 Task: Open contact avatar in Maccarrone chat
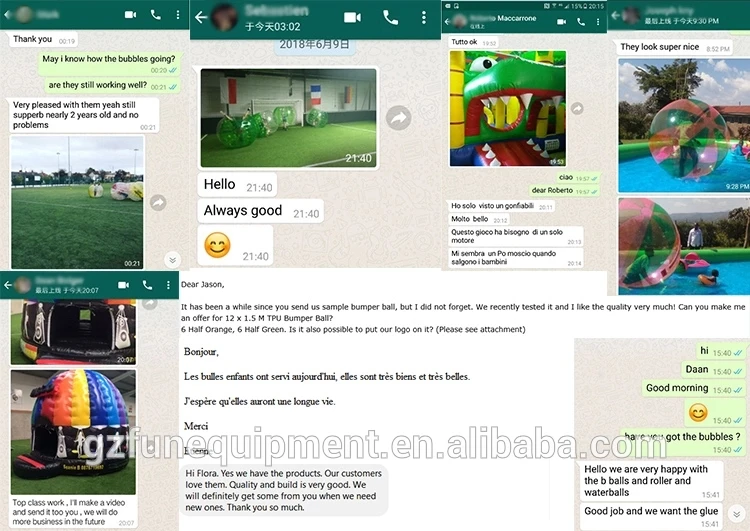[460, 22]
